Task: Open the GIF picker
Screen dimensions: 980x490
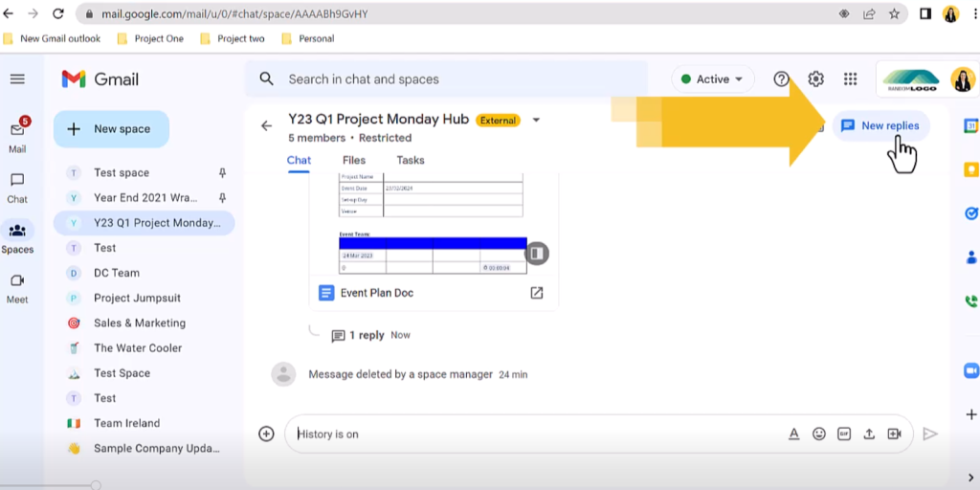Action: [844, 434]
